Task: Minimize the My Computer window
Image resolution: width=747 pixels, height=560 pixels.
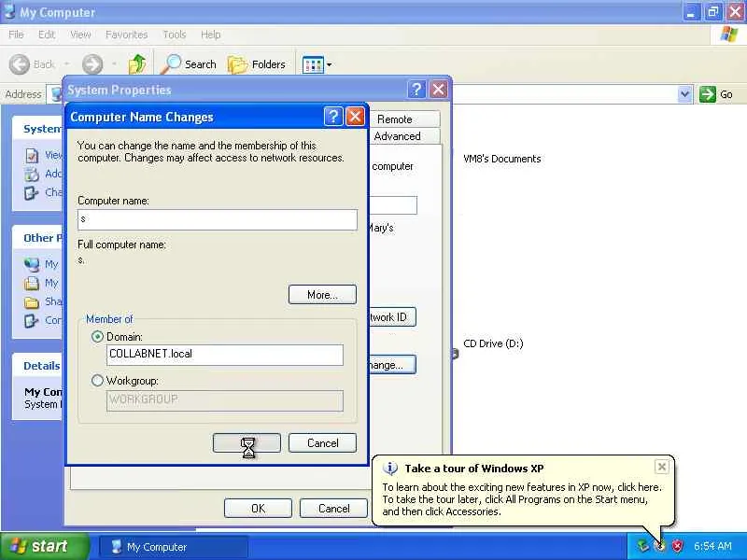Action: (x=691, y=12)
